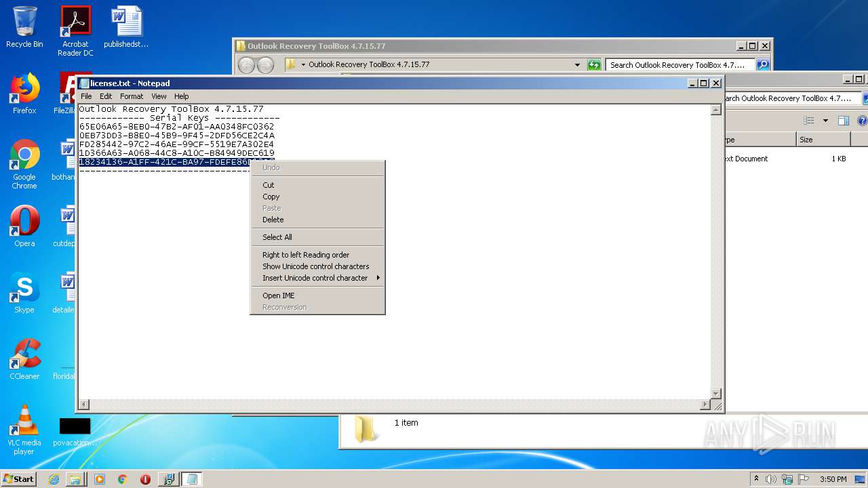868x488 pixels.
Task: Click the Explorer refresh button
Action: pyautogui.click(x=594, y=65)
